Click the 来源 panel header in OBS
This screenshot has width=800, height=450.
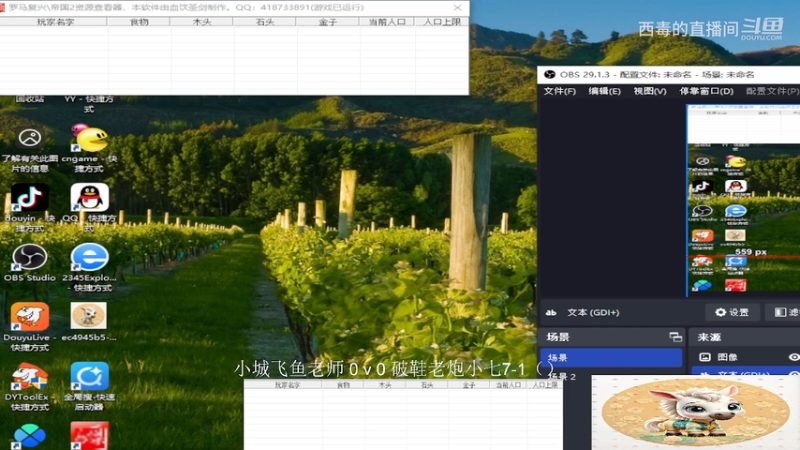746,337
